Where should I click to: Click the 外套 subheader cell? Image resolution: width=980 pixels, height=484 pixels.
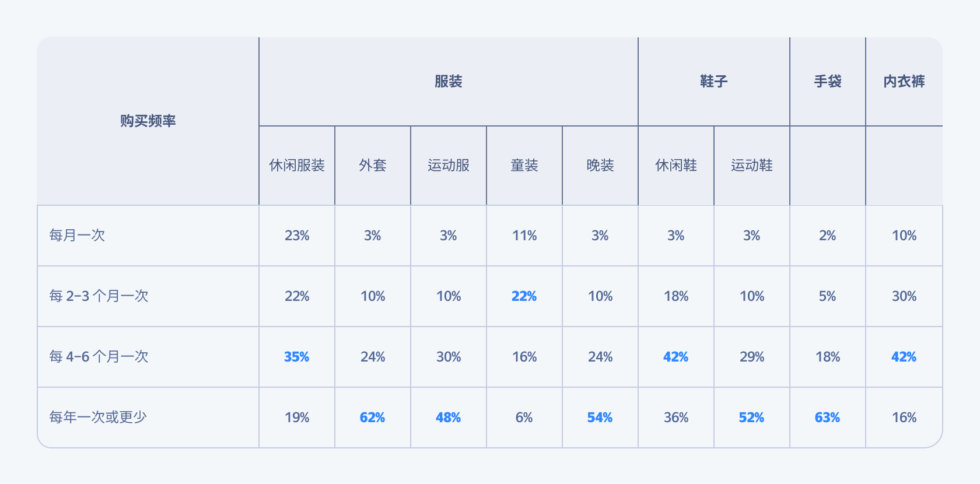(x=372, y=166)
